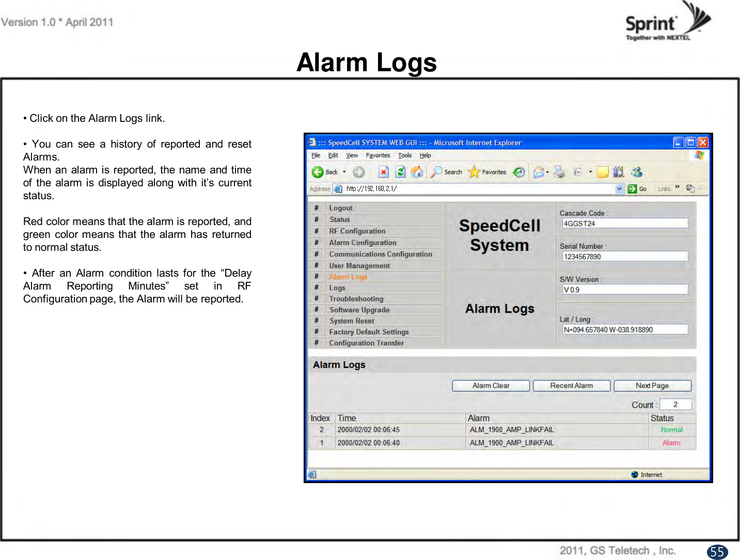Click the page icon in address bar

click(x=338, y=189)
